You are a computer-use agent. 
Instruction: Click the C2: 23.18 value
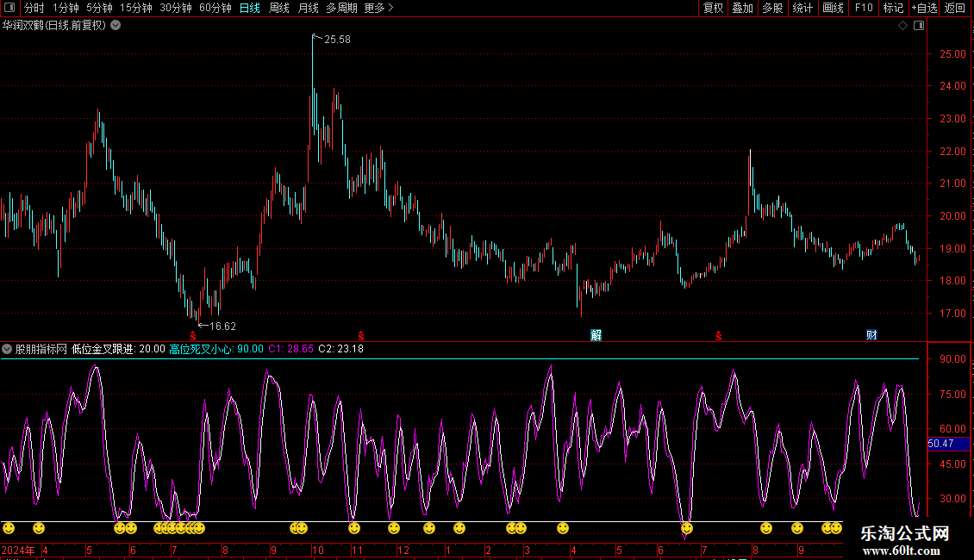coord(341,349)
